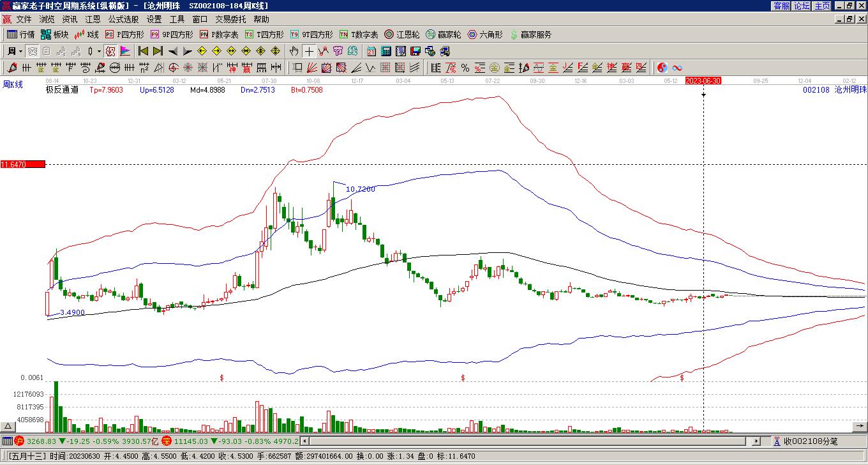Open the 交易委托 menu

click(230, 20)
